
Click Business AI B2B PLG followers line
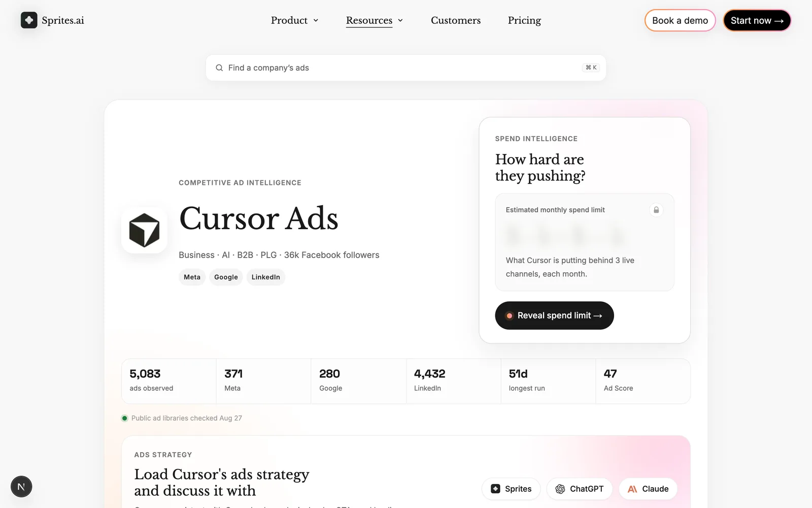pyautogui.click(x=279, y=255)
